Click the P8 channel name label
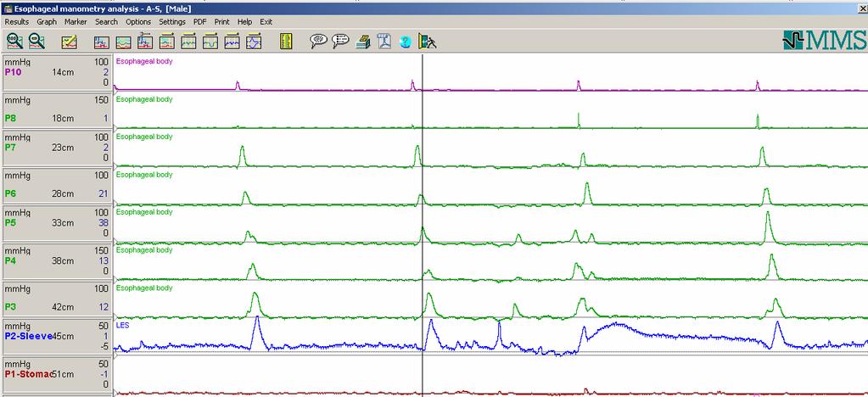868x397 pixels. [x=10, y=118]
